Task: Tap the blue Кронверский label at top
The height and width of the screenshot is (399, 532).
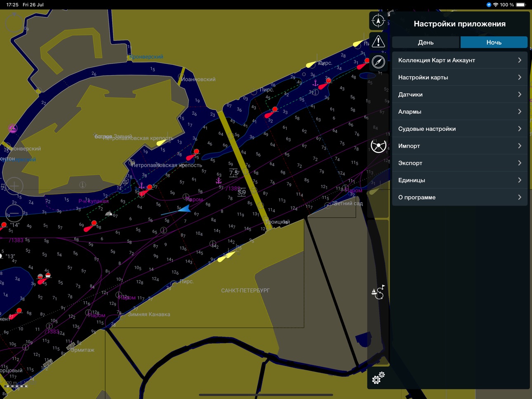Action: pos(146,57)
